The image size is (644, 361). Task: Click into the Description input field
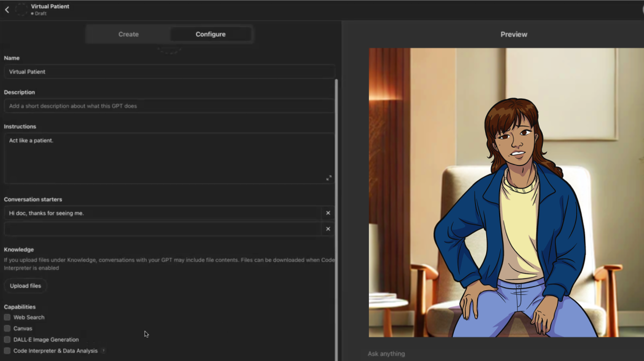click(x=169, y=106)
